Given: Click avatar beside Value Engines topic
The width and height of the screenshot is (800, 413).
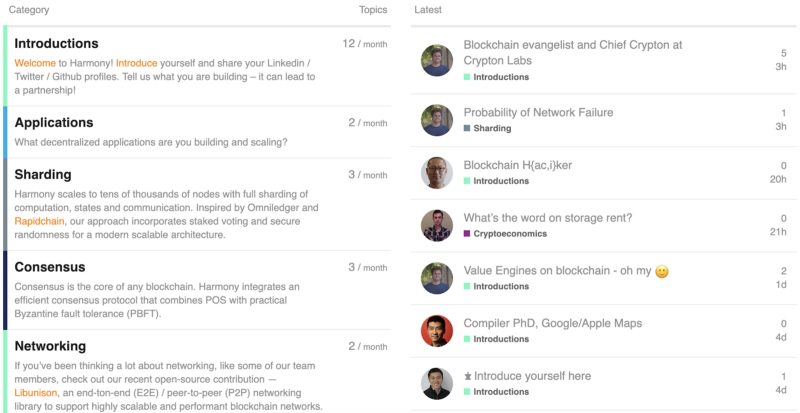Looking at the screenshot, I should point(437,278).
